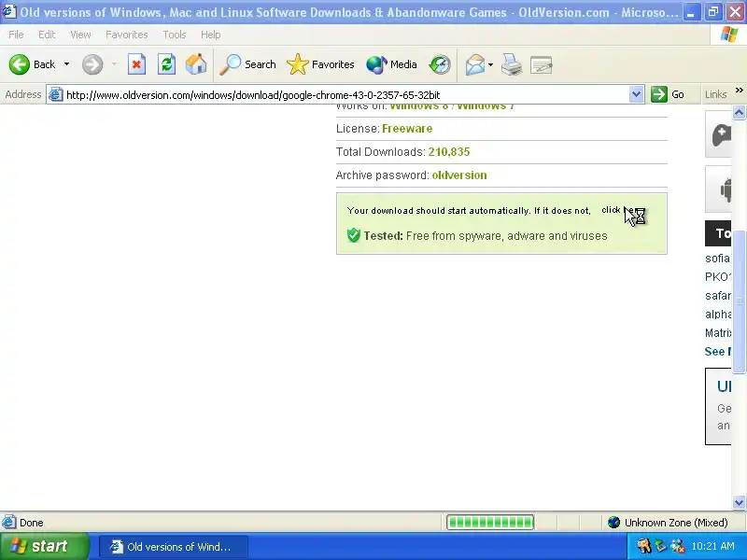The height and width of the screenshot is (560, 747).
Task: Open the Tools menu
Action: (x=175, y=35)
